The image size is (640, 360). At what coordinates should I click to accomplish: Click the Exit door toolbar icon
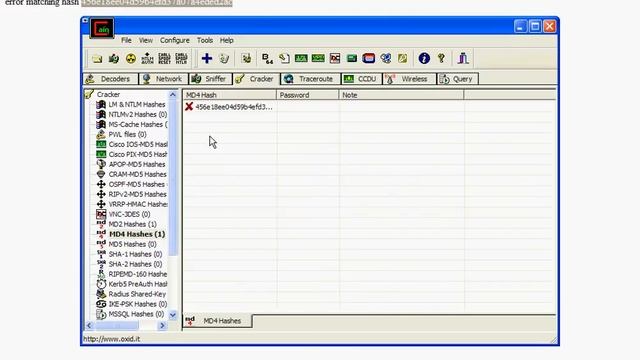pos(463,58)
